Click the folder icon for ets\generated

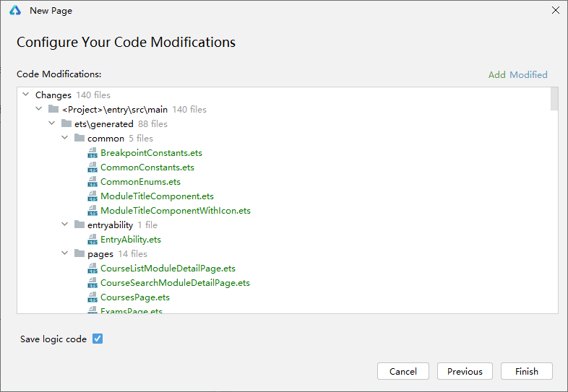66,124
